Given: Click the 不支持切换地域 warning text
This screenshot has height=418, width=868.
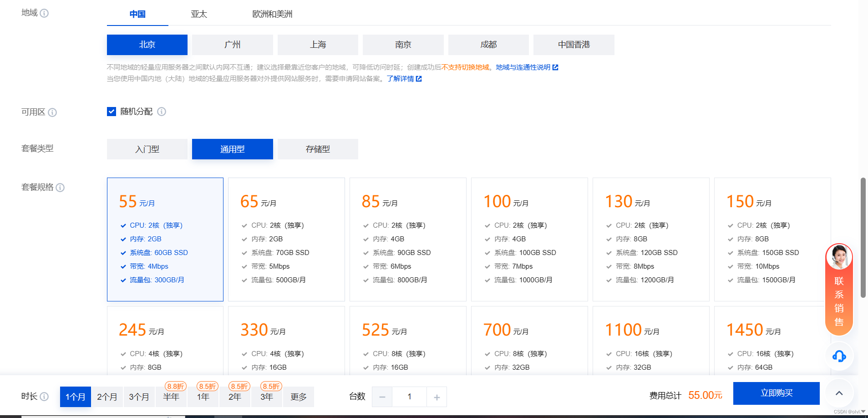Looking at the screenshot, I should [465, 67].
